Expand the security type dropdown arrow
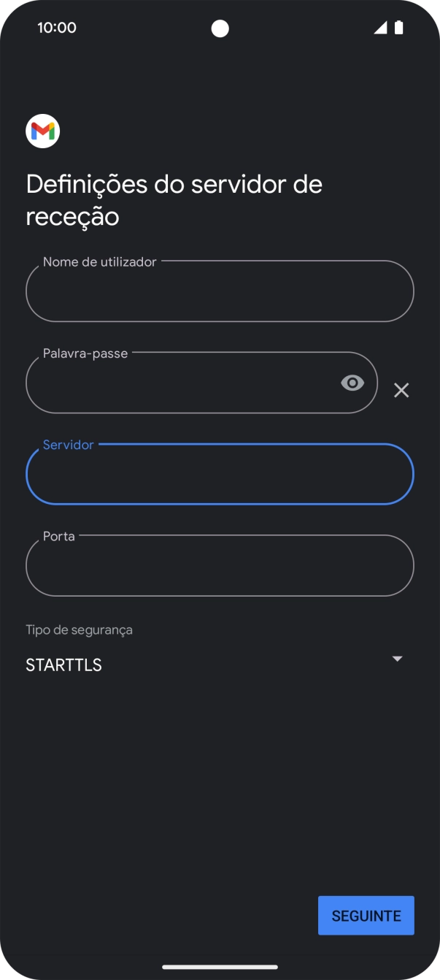 [397, 659]
